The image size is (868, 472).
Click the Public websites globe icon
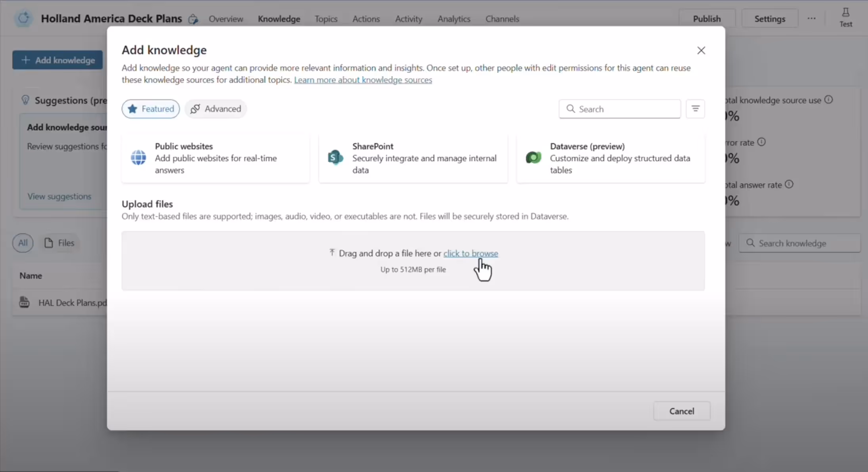[x=138, y=157]
